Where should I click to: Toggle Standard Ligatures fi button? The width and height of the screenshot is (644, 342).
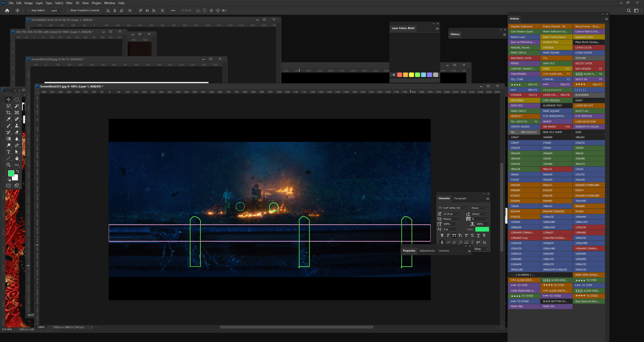(442, 242)
